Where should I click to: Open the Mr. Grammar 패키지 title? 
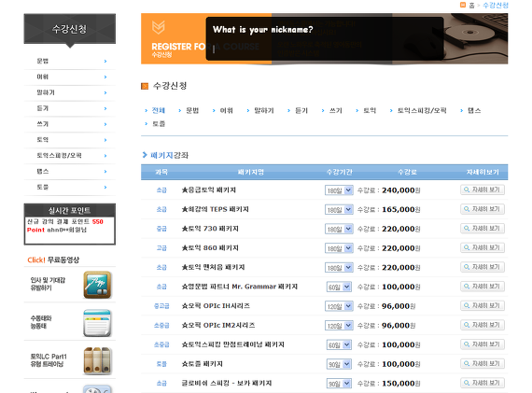click(240, 287)
